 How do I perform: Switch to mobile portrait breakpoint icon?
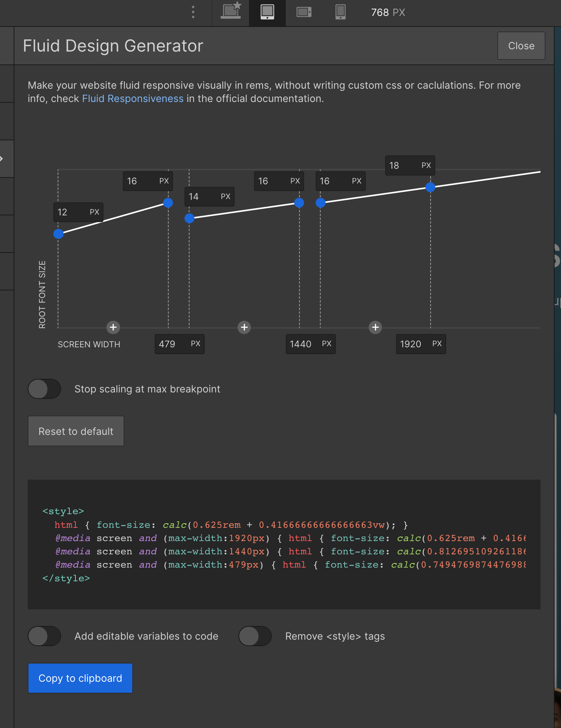[x=340, y=12]
